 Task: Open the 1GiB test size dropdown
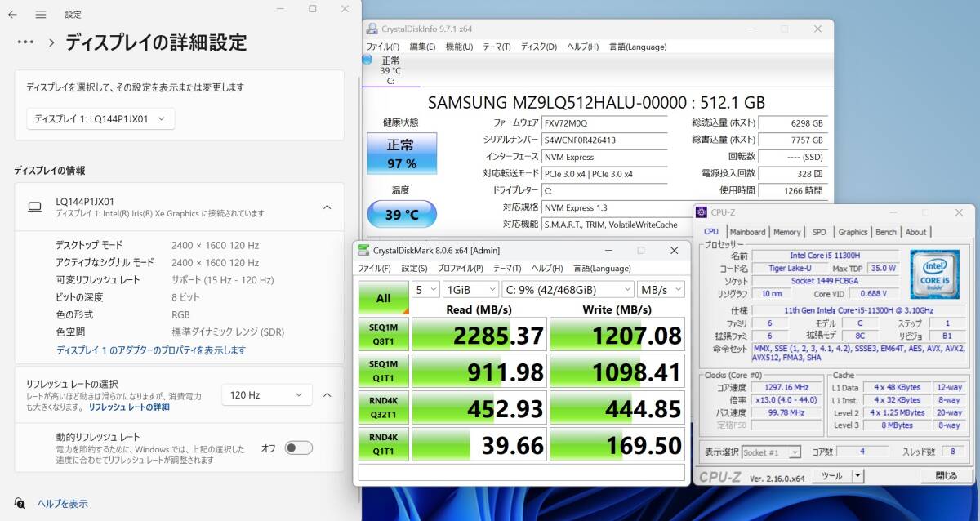pos(470,289)
